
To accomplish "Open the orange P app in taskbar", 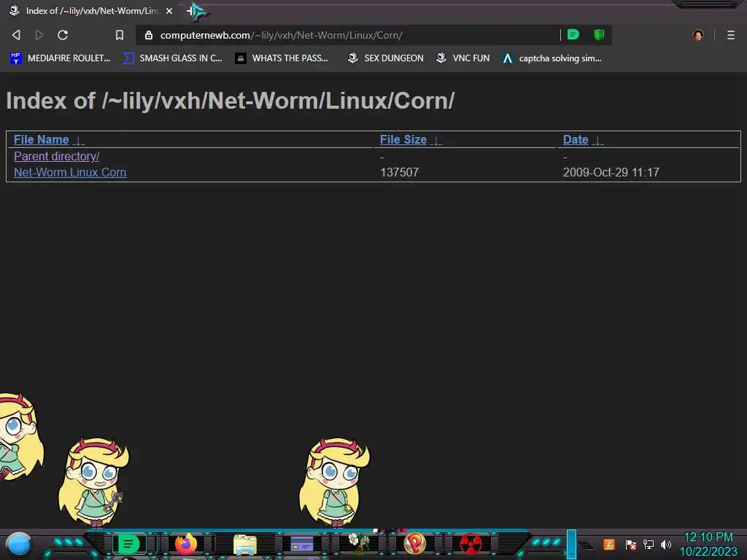I will click(415, 543).
